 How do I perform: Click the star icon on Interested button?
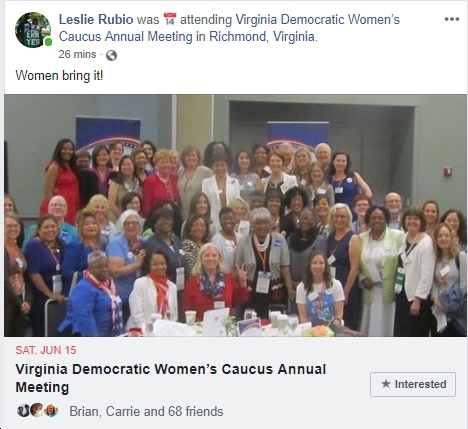(x=386, y=384)
